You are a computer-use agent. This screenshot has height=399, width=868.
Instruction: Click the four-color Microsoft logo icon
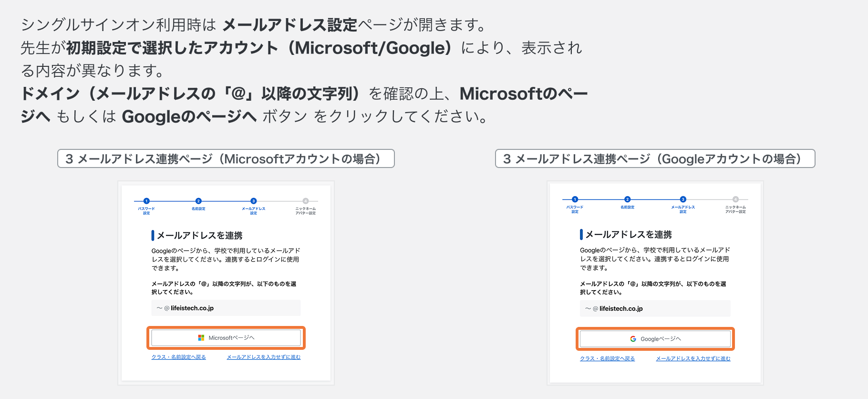pos(201,338)
